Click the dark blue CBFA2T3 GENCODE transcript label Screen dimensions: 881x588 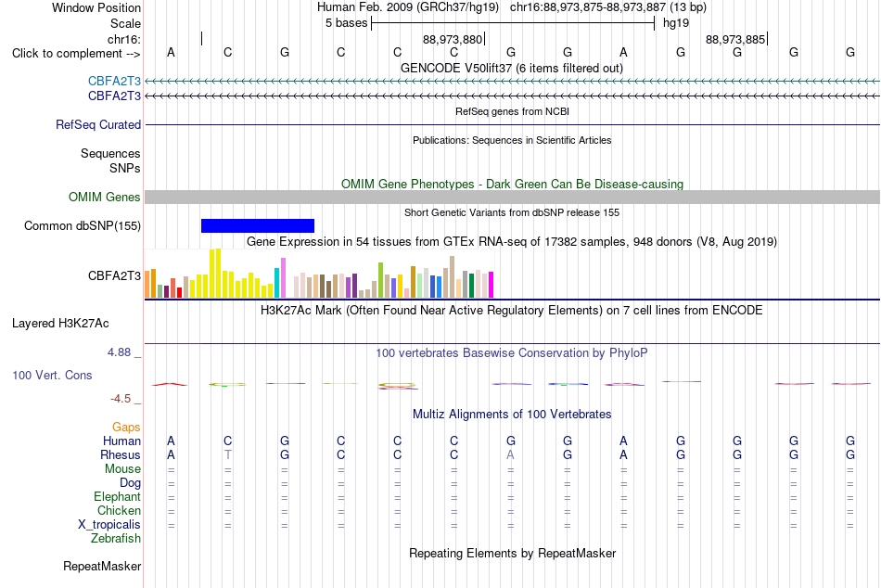tap(114, 96)
